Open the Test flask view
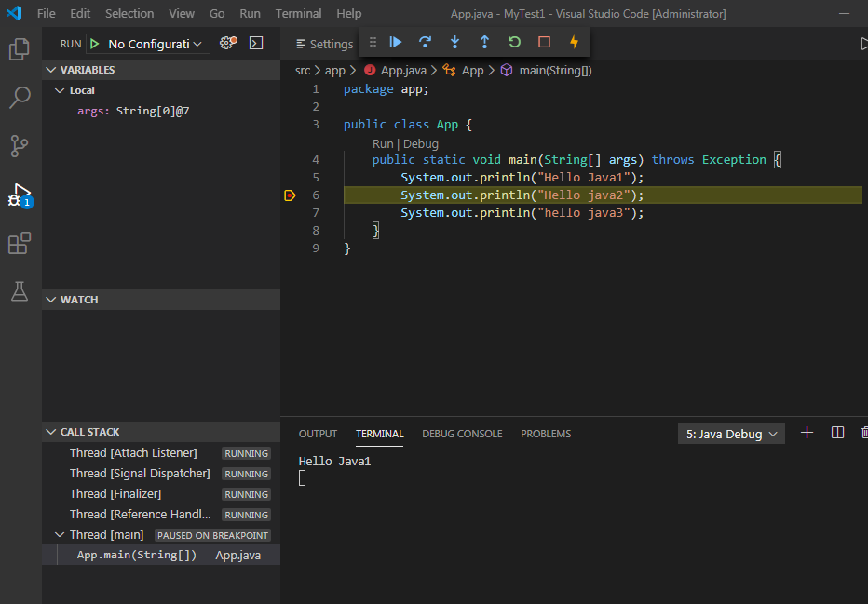Image resolution: width=868 pixels, height=604 pixels. pyautogui.click(x=20, y=291)
